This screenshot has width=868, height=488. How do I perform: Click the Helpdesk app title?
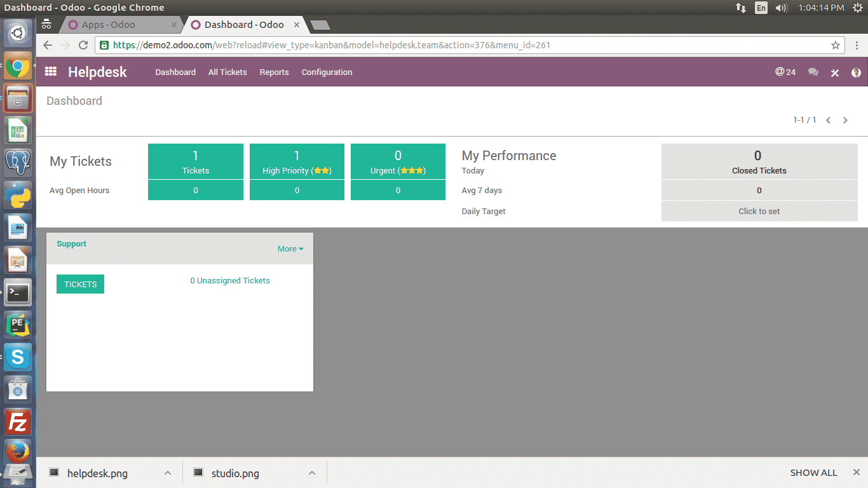pos(97,72)
